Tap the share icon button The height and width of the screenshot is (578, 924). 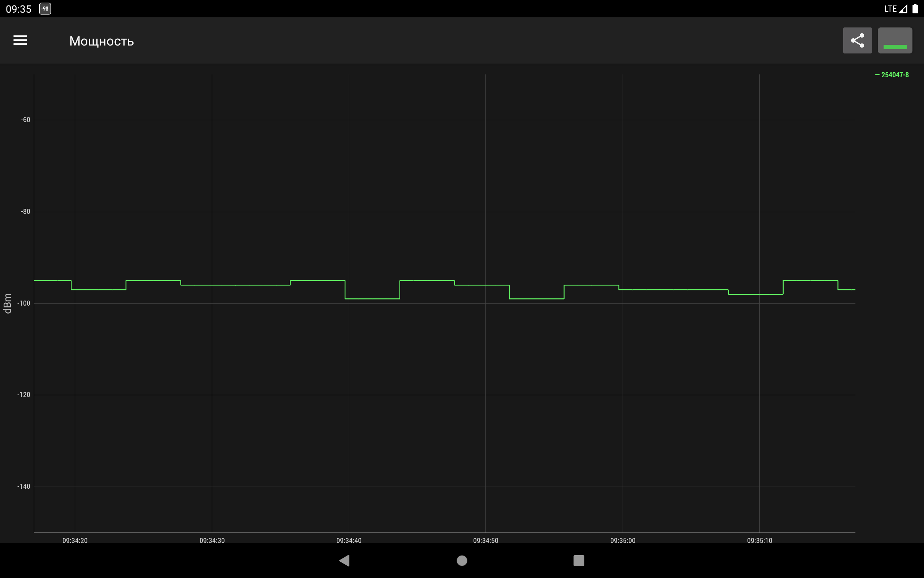[857, 40]
